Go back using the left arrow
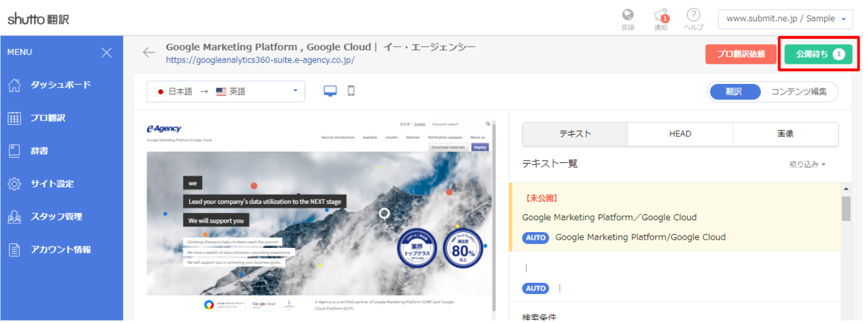The height and width of the screenshot is (323, 868). 149,53
